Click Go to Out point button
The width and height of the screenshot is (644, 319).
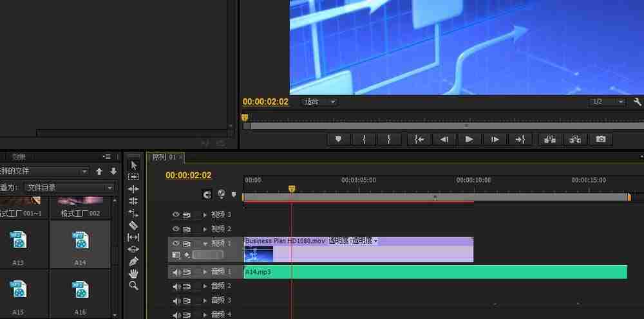(520, 140)
